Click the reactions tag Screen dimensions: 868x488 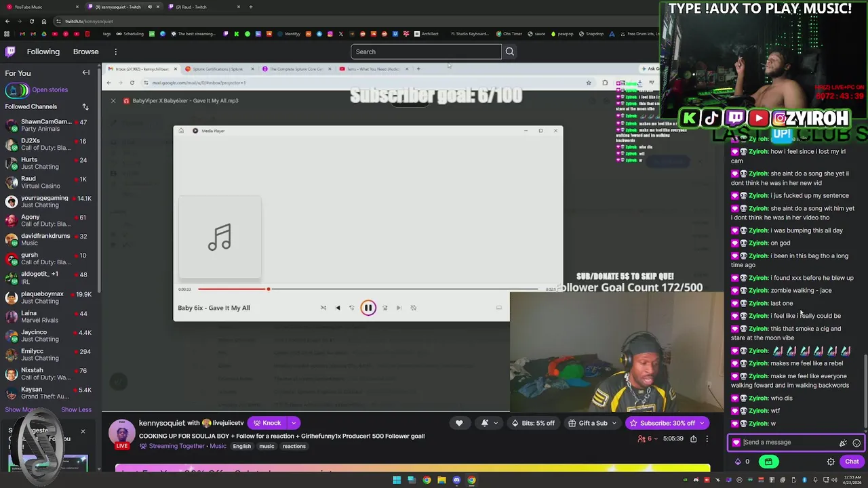pyautogui.click(x=294, y=446)
